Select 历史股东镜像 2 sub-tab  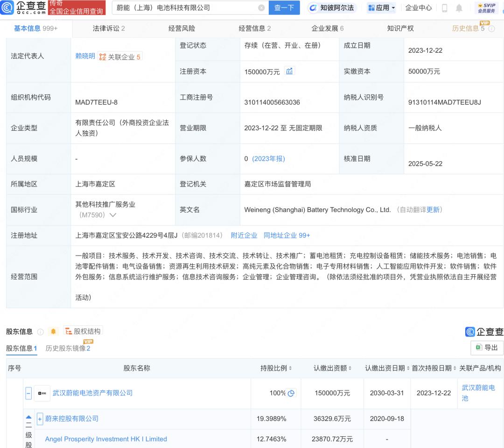pos(68,348)
